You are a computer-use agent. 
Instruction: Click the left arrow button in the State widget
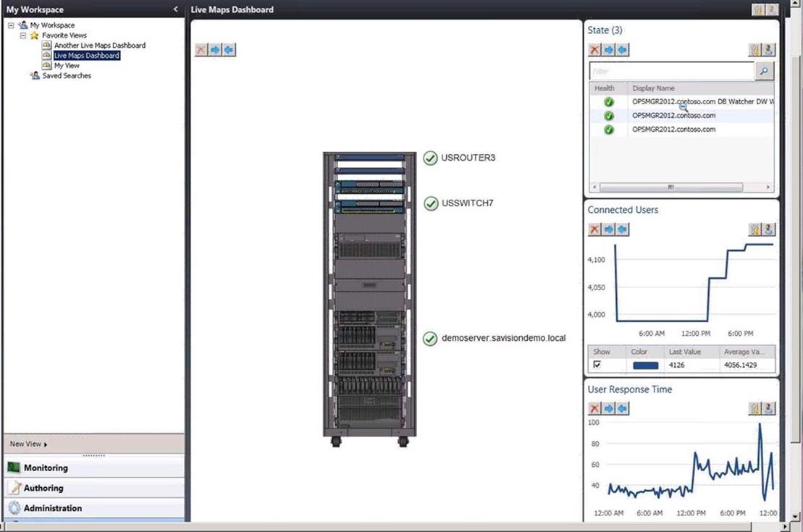(622, 50)
